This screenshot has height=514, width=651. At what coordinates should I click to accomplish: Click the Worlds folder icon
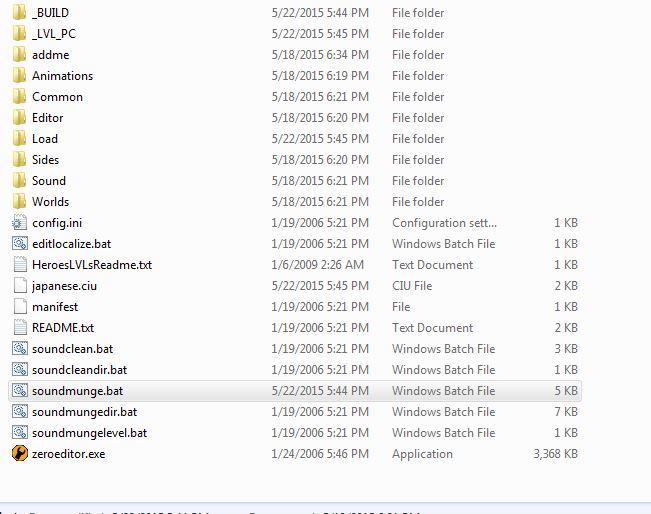(x=19, y=202)
